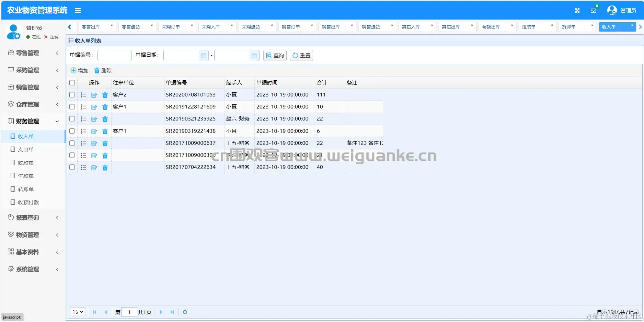Check the row for SR20191228121609
Image resolution: width=644 pixels, height=322 pixels.
pyautogui.click(x=72, y=107)
